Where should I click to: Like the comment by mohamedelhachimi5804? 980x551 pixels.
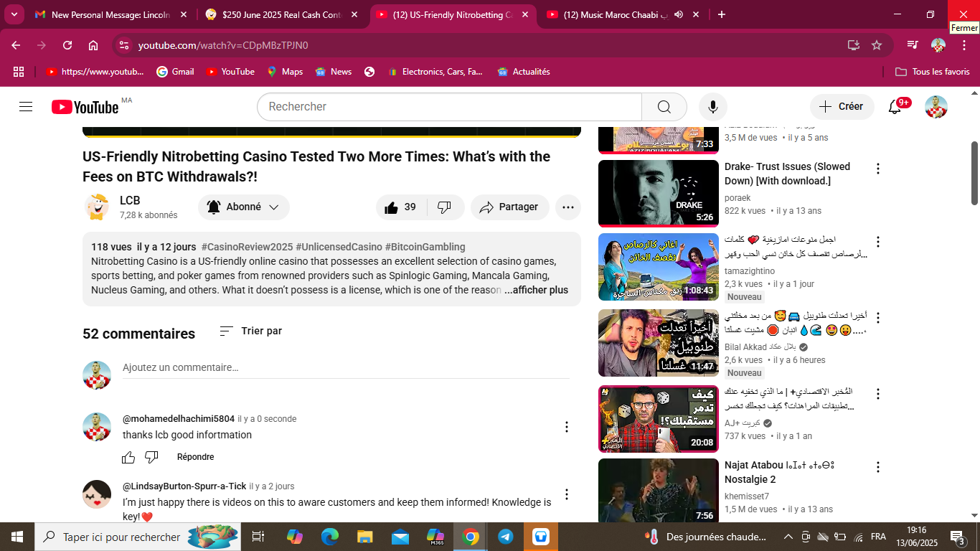(128, 457)
